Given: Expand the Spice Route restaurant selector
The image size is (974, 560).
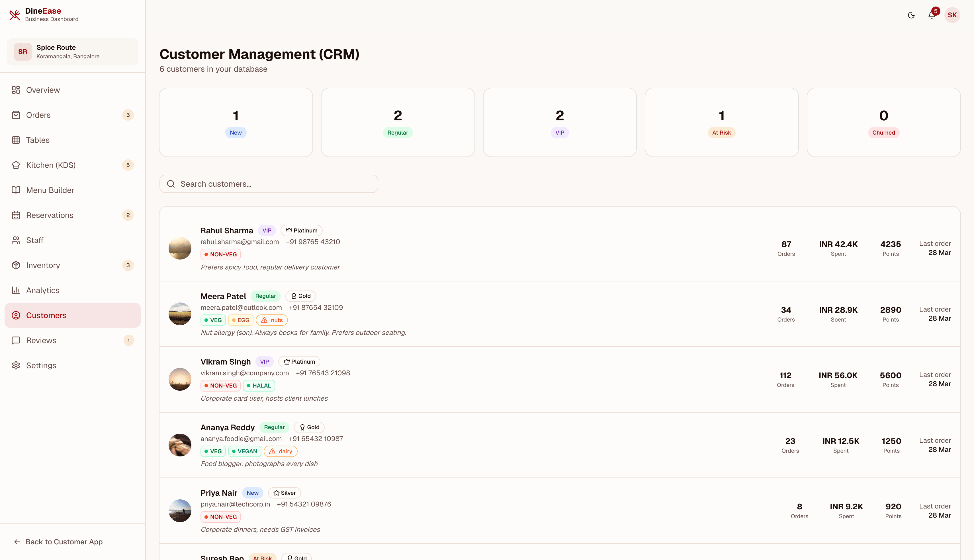Looking at the screenshot, I should coord(72,51).
